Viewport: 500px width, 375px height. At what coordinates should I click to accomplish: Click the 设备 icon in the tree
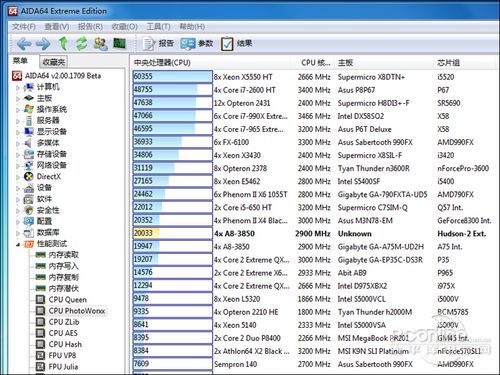coord(29,188)
